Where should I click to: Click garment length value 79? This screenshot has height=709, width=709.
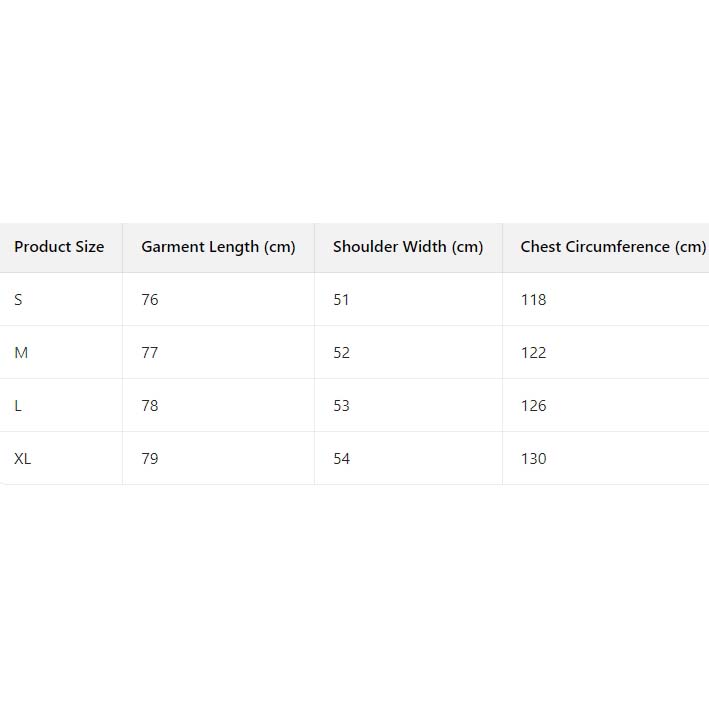point(150,459)
